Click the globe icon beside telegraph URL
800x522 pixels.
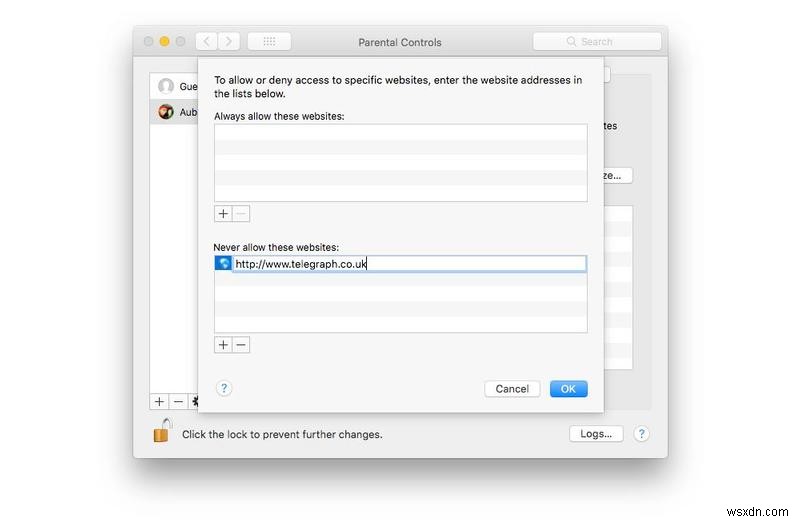[224, 264]
